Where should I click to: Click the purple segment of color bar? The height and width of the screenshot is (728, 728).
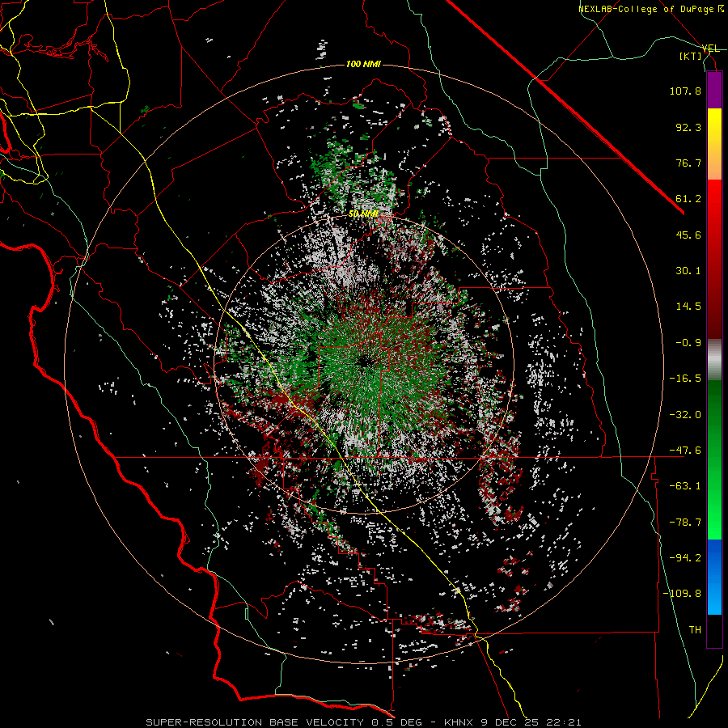pos(714,91)
